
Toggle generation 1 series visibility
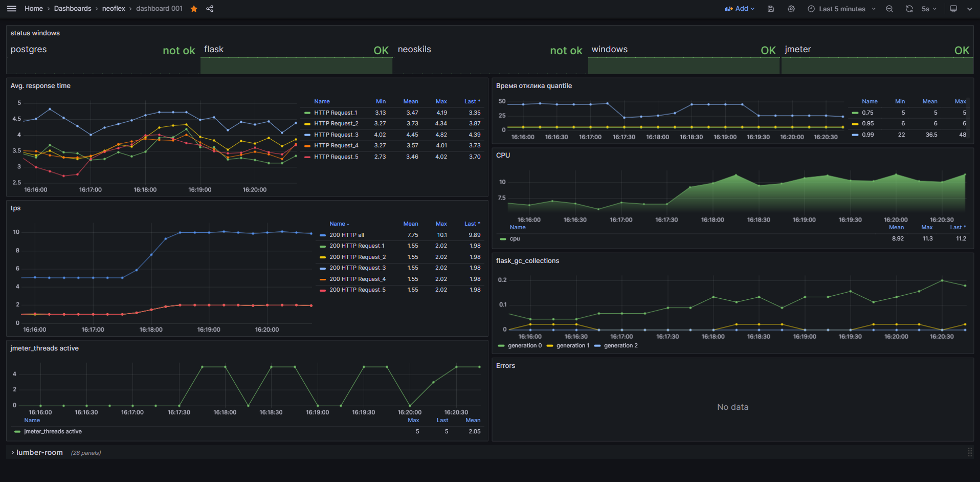pyautogui.click(x=572, y=345)
